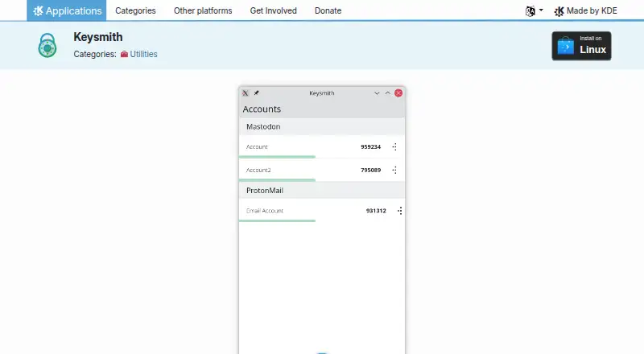Click the pin icon in Keysmith titlebar
The width and height of the screenshot is (644, 354).
point(256,93)
